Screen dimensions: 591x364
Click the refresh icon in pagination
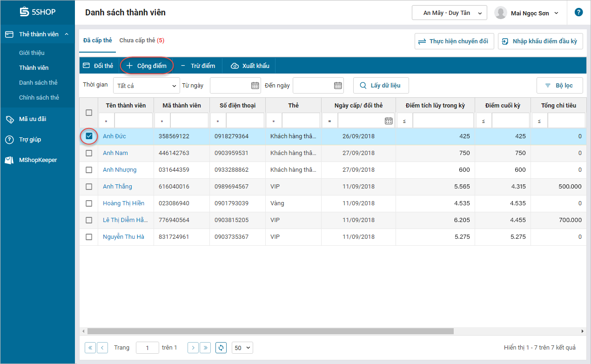tap(221, 348)
